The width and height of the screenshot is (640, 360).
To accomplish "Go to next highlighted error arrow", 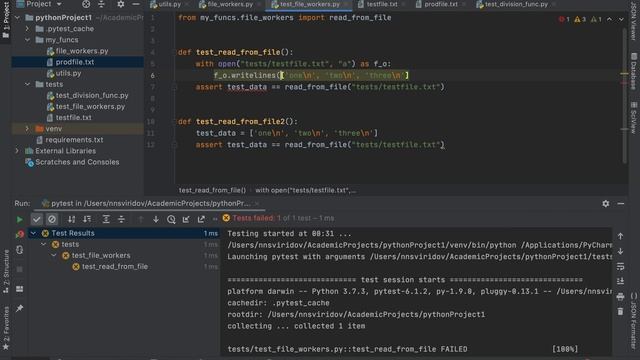I will [x=621, y=19].
